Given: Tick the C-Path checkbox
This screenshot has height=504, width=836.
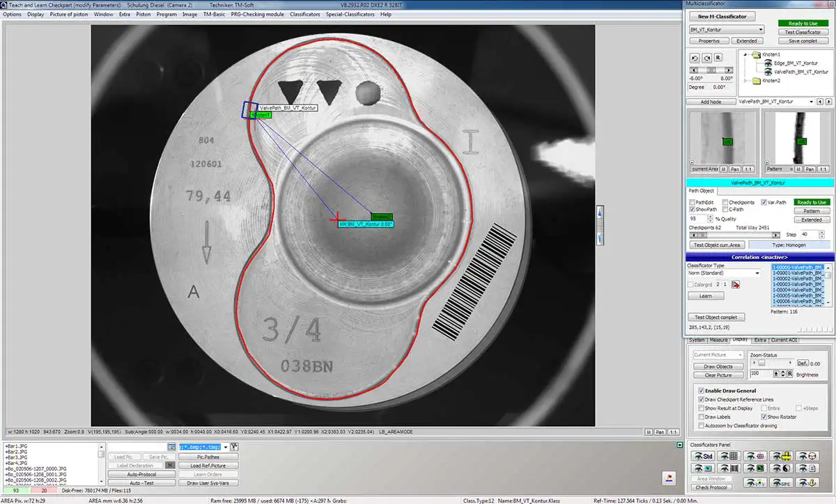Looking at the screenshot, I should click(725, 209).
